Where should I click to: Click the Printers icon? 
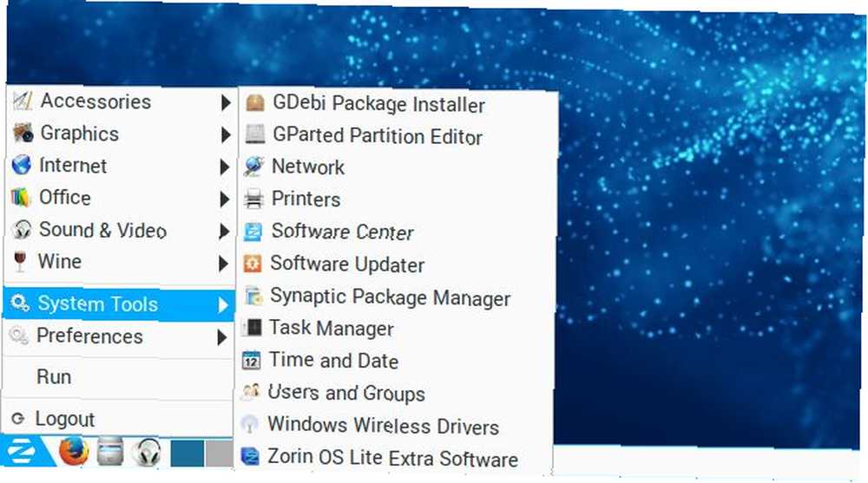click(254, 199)
